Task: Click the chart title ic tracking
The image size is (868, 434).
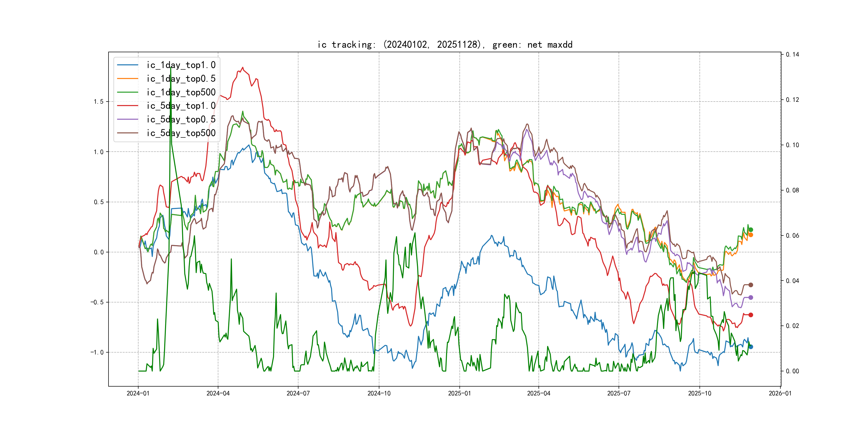Action: pos(445,44)
